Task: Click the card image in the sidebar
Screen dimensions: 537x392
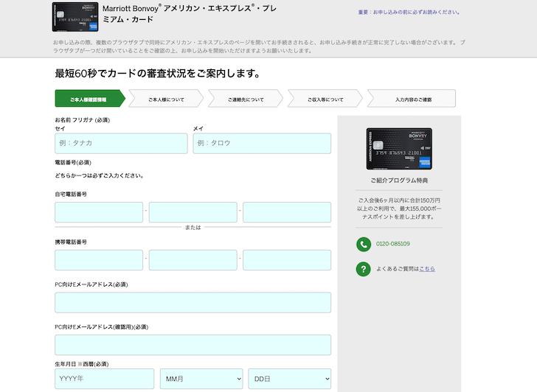Action: 399,149
